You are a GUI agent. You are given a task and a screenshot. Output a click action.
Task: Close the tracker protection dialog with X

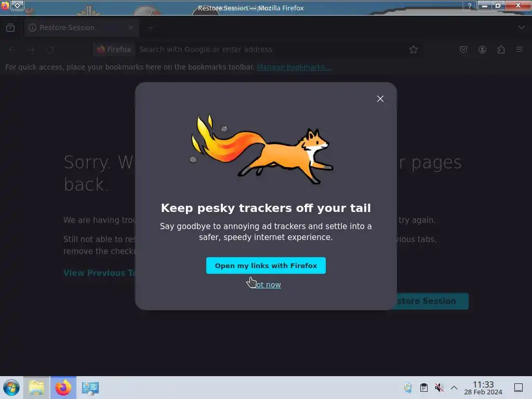(380, 99)
